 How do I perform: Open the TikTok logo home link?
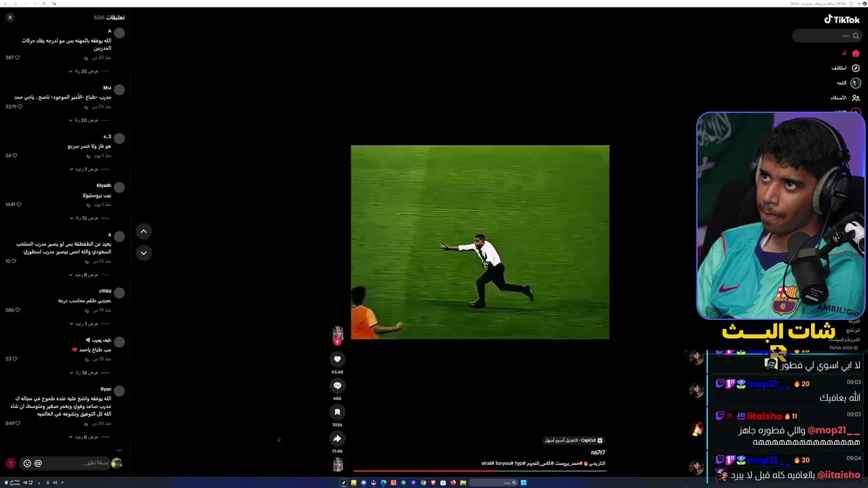coord(842,20)
